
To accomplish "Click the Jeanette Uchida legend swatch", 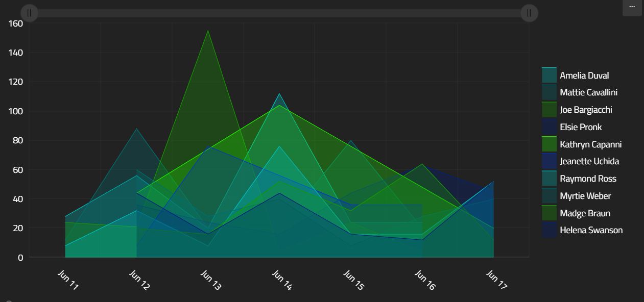I will (x=549, y=161).
